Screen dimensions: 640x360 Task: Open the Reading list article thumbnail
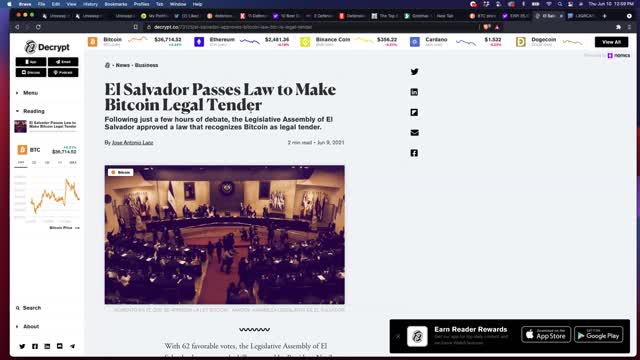(x=20, y=126)
